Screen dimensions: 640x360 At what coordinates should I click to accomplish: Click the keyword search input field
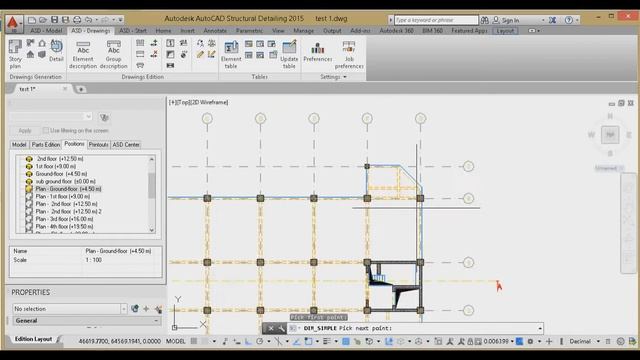click(x=436, y=20)
